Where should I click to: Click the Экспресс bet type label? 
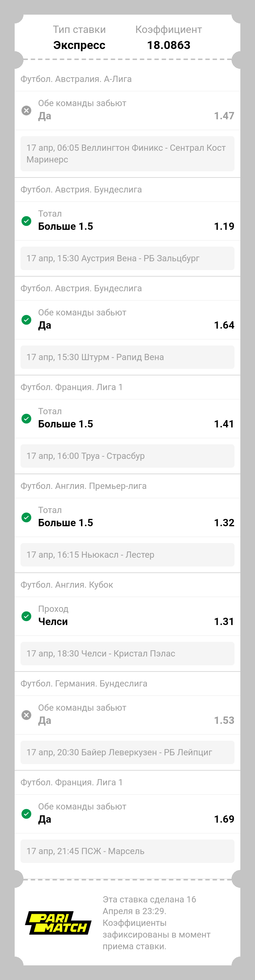coord(79,45)
